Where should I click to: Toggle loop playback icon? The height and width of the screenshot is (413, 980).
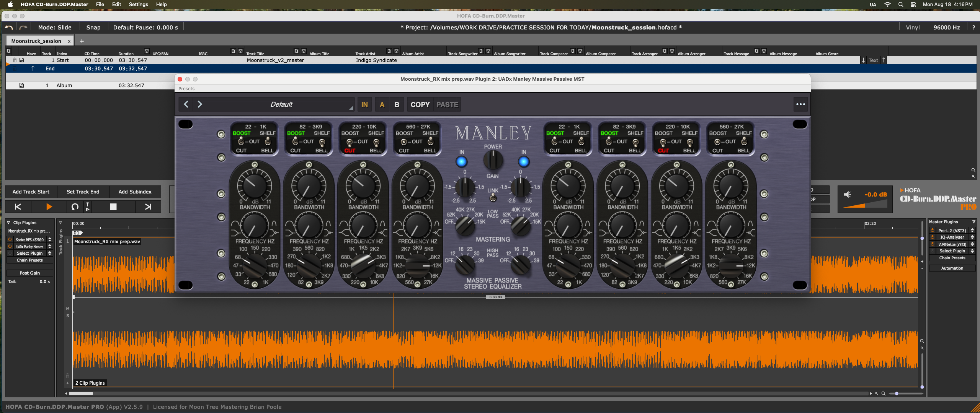(75, 207)
